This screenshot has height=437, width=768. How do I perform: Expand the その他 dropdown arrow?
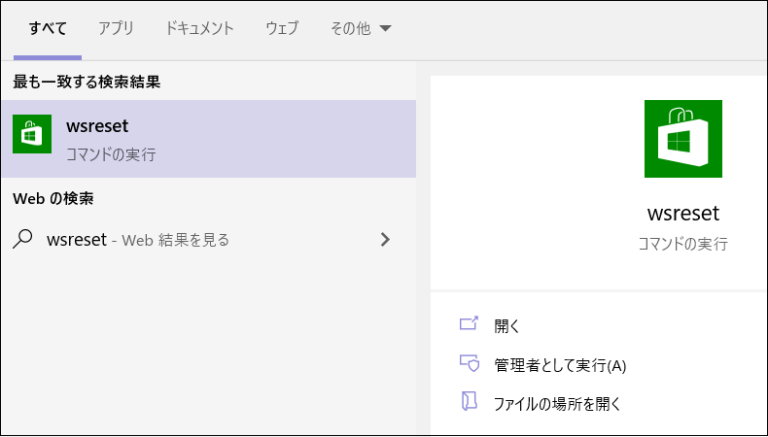pos(385,29)
